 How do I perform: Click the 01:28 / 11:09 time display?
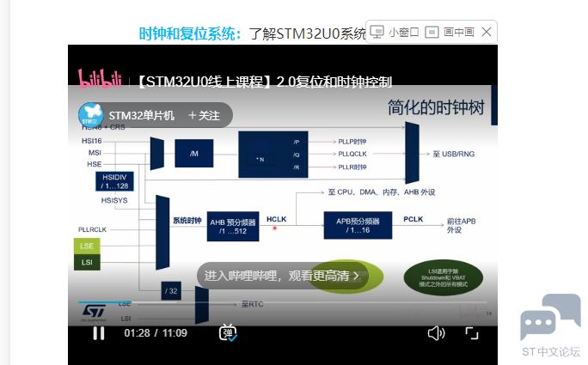(156, 332)
